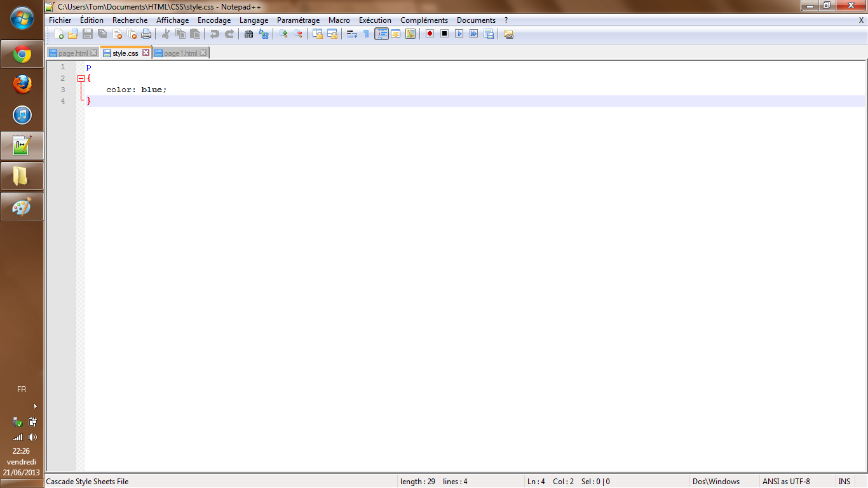Click the Play macro icon
Screen dimensions: 868x488
(x=459, y=34)
